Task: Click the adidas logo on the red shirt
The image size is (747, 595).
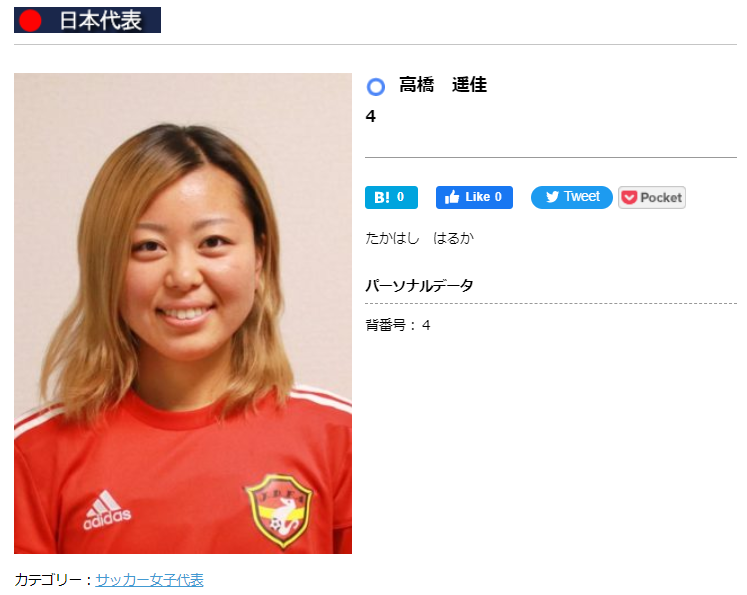Action: click(107, 510)
